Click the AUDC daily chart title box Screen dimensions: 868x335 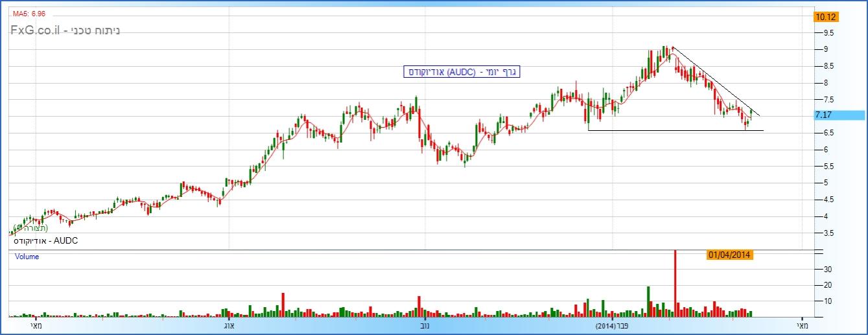click(462, 71)
